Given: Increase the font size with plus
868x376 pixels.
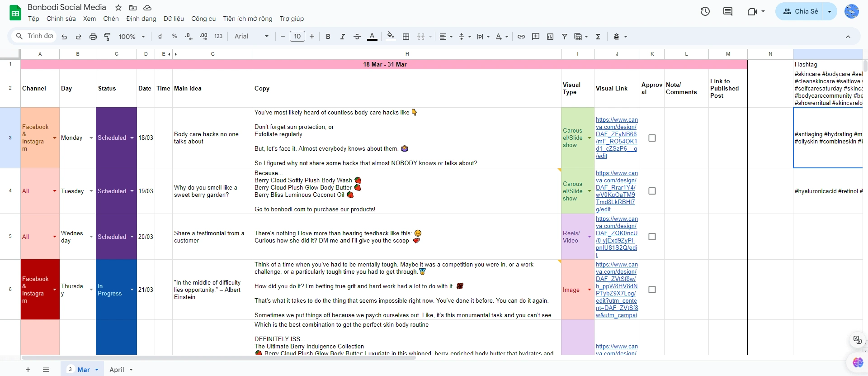Looking at the screenshot, I should coord(312,37).
